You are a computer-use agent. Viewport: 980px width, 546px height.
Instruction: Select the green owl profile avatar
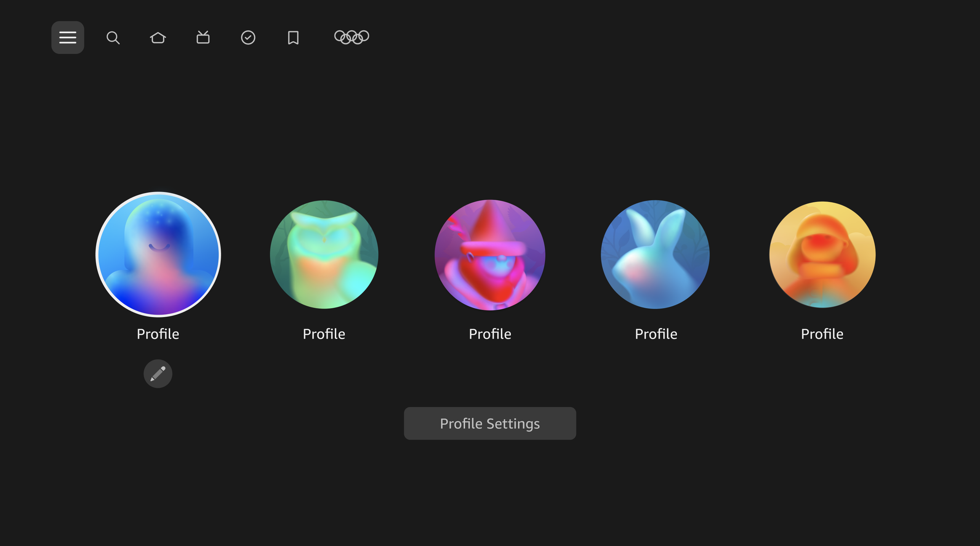coord(324,254)
